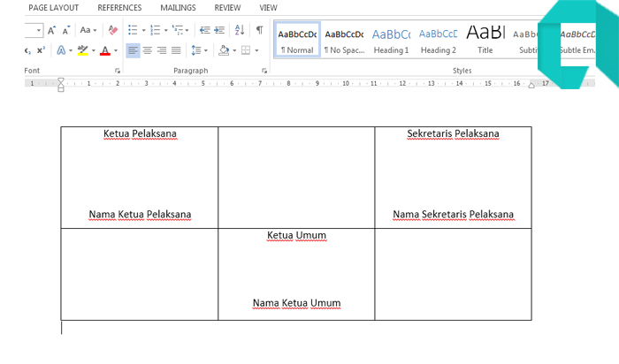Viewport: 619px width, 364px height.
Task: Click the 'Sekretaris Pelaksana' heading text
Action: click(x=453, y=134)
